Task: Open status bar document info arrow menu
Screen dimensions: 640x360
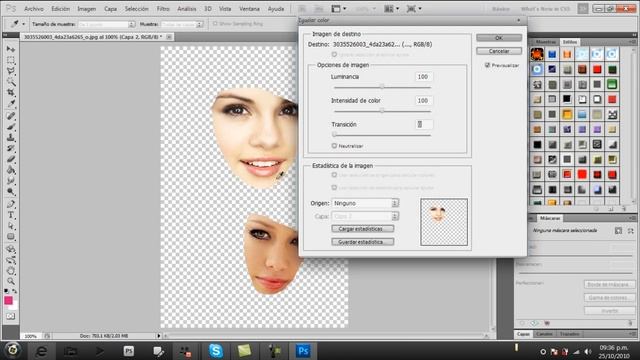Action: (159, 336)
